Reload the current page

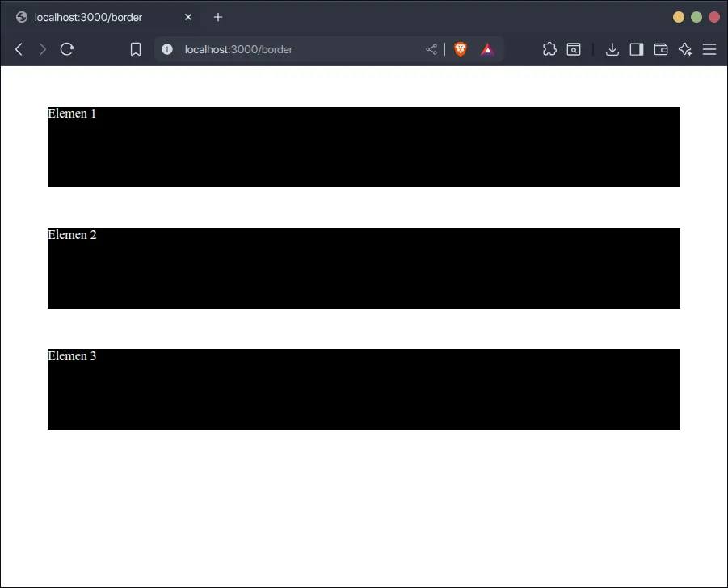67,49
